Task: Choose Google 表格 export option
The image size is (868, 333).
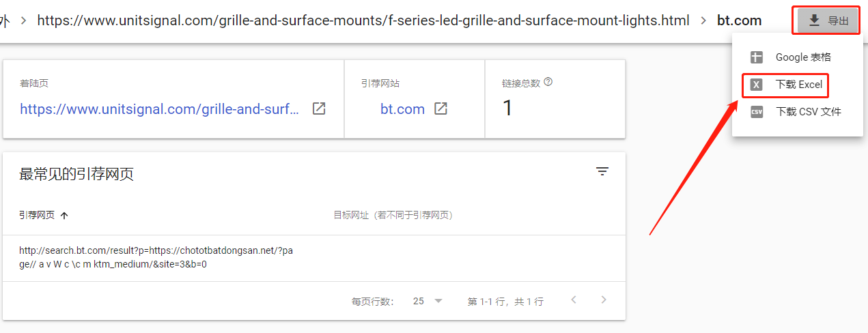Action: coord(797,57)
